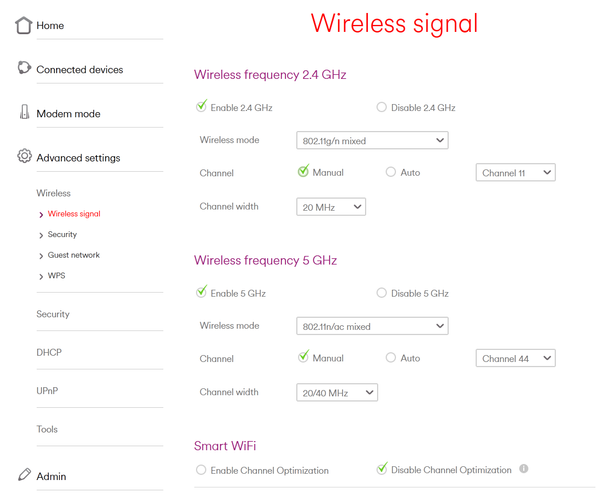The image size is (600, 493).
Task: Open the Security link under Wireless
Action: (62, 234)
